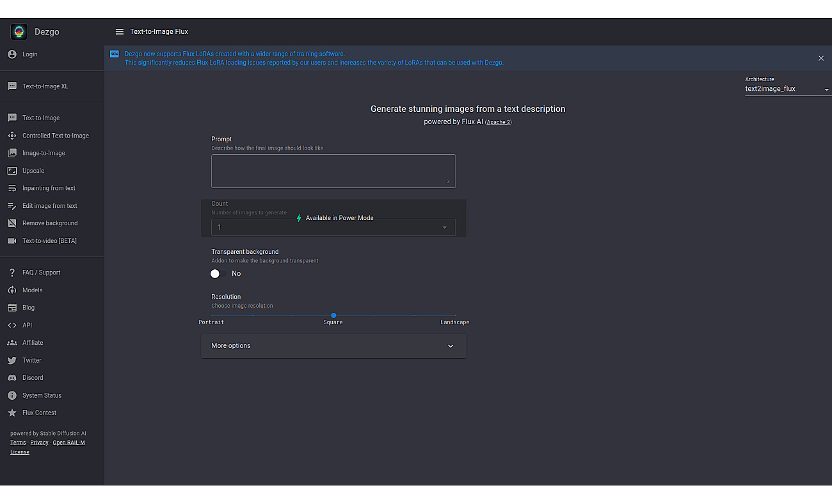Screen dimensions: 832x504
Task: Open the Apache 2 license link
Action: click(x=499, y=122)
